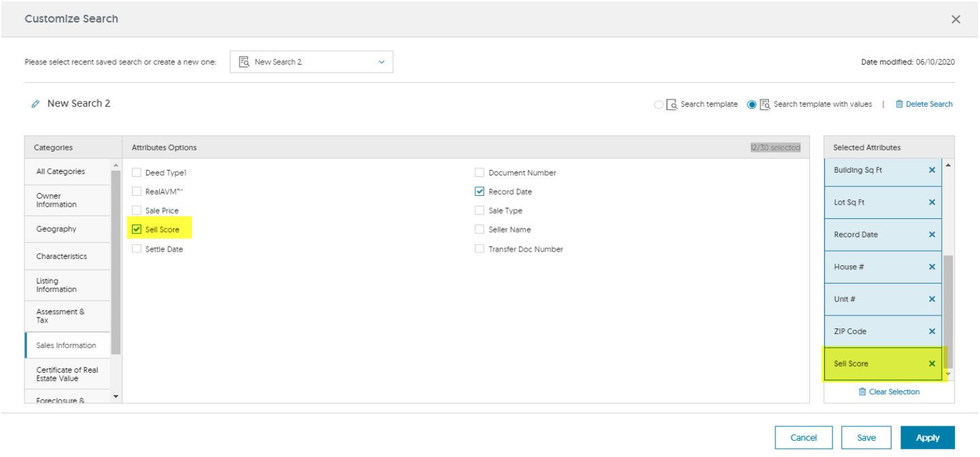980x457 pixels.
Task: Remove Sell Score from selected attributes
Action: coord(932,364)
